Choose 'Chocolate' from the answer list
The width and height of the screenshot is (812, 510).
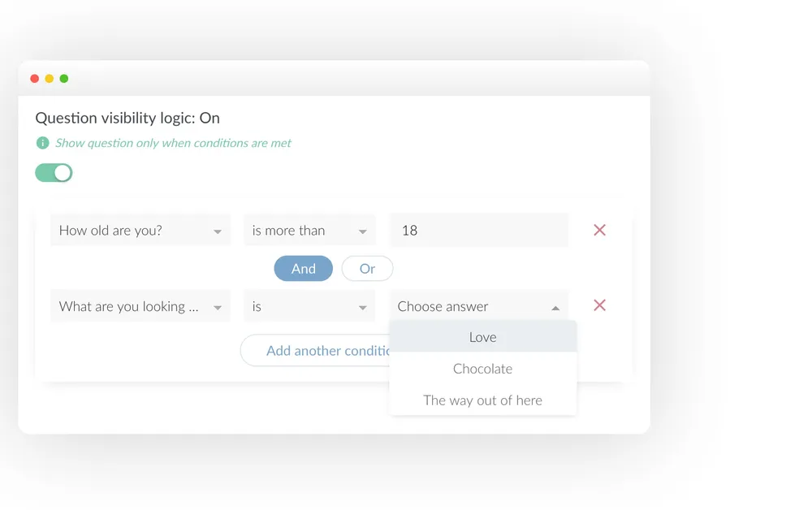(482, 369)
